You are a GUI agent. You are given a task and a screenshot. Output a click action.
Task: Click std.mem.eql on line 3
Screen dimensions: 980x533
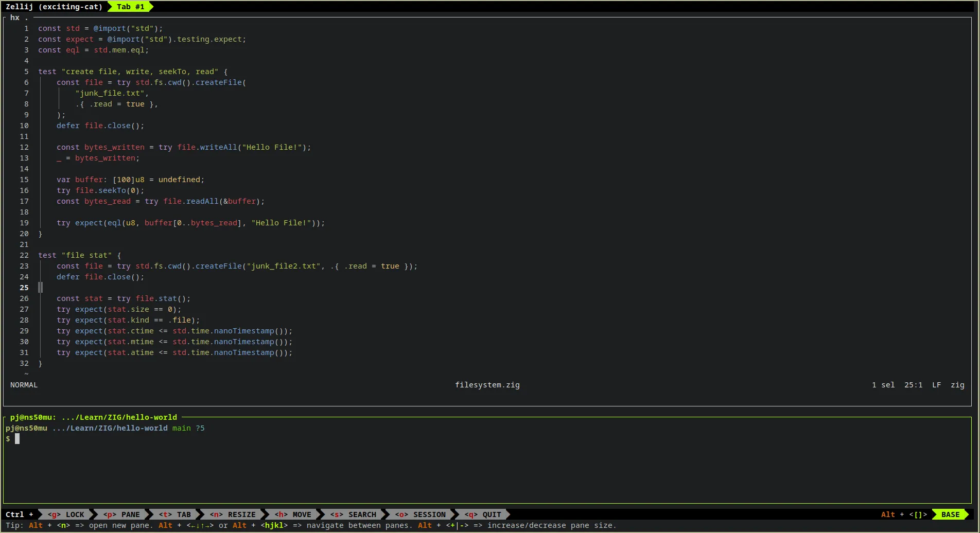tap(119, 50)
